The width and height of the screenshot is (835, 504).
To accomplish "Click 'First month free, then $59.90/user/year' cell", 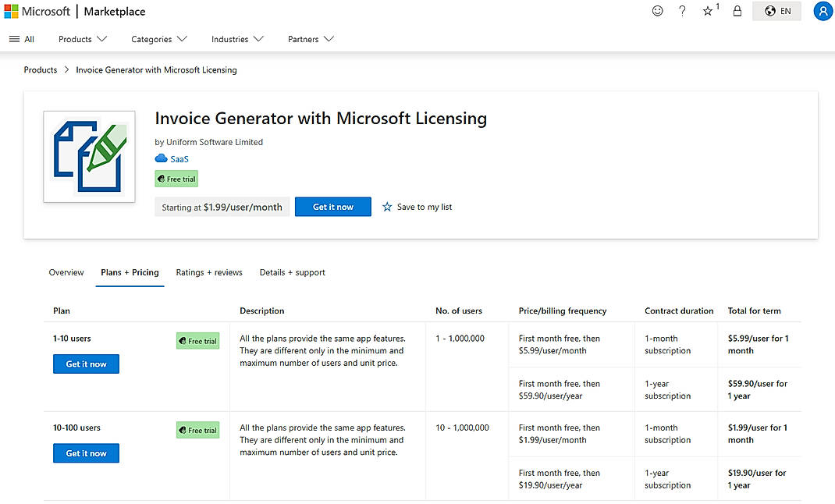I will pos(560,389).
